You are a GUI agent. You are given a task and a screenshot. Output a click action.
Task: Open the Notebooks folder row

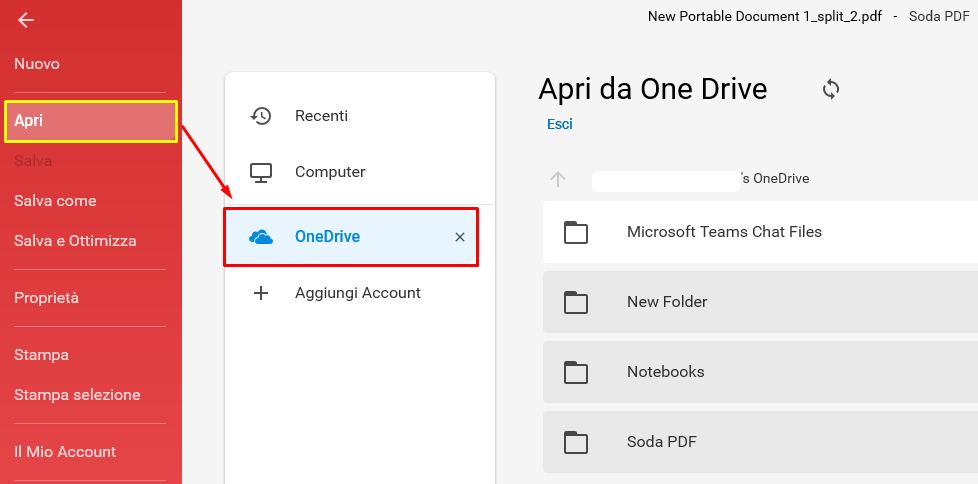coord(760,372)
